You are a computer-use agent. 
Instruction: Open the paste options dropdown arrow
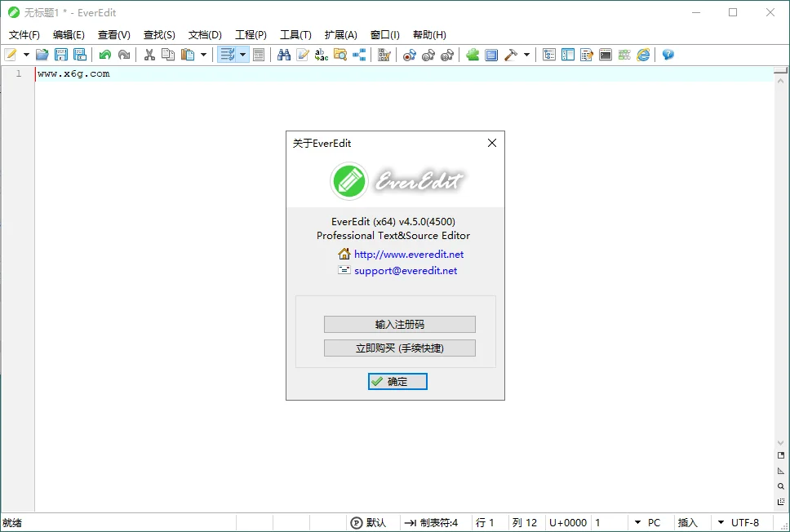[x=202, y=54]
